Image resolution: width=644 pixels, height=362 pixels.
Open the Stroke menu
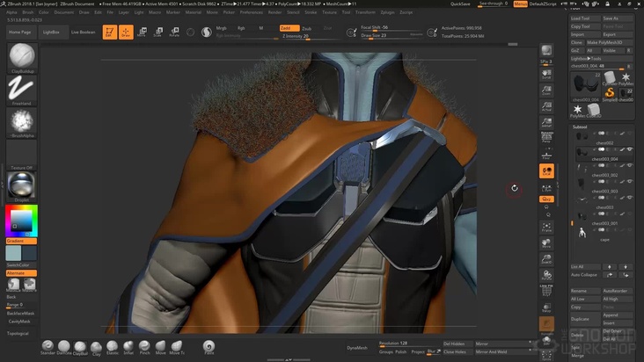(311, 12)
